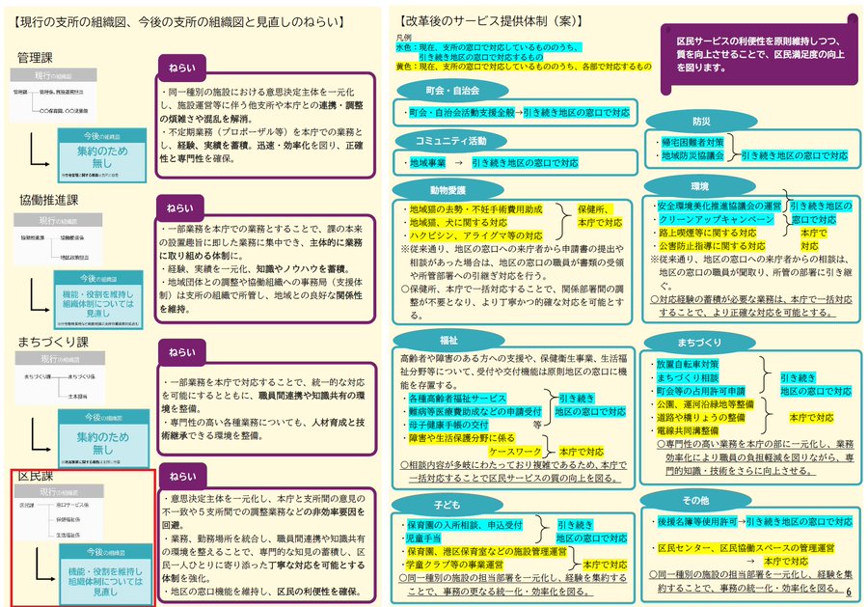Select 地域事業 under コミュニティ活動
Screen dimensions: 868x607
pyautogui.click(x=427, y=163)
